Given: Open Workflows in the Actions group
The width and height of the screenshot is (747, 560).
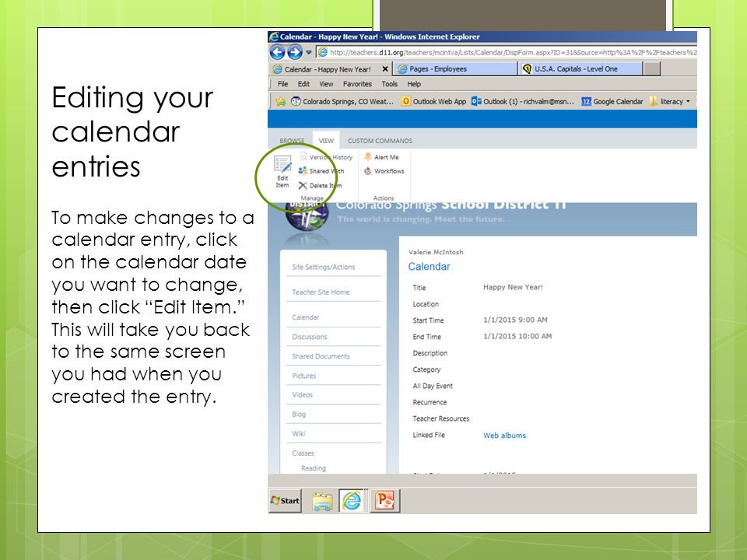Looking at the screenshot, I should click(384, 171).
